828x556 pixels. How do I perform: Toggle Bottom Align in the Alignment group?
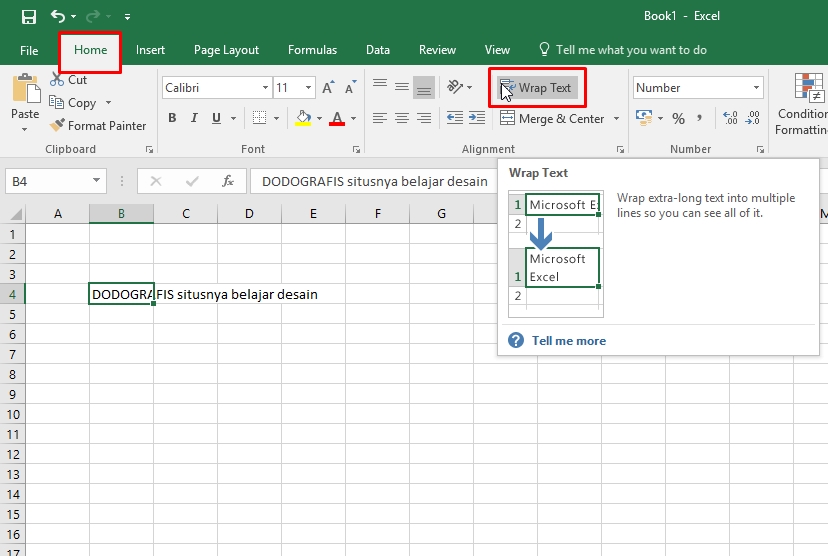pyautogui.click(x=424, y=88)
